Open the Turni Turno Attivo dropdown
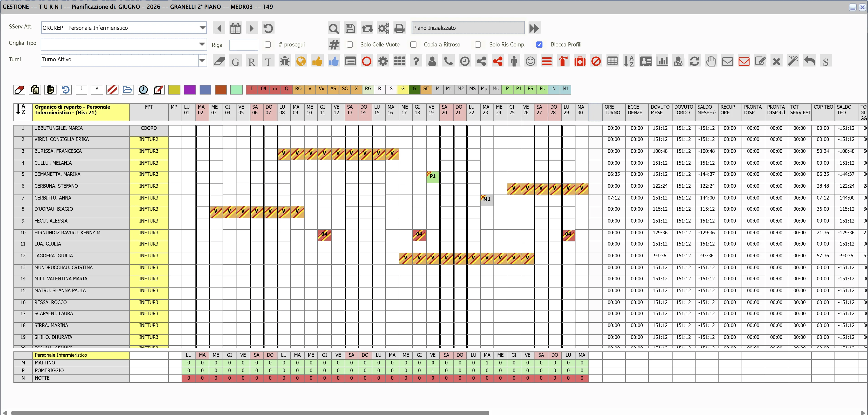Viewport: 868px width, 415px height. [x=202, y=61]
